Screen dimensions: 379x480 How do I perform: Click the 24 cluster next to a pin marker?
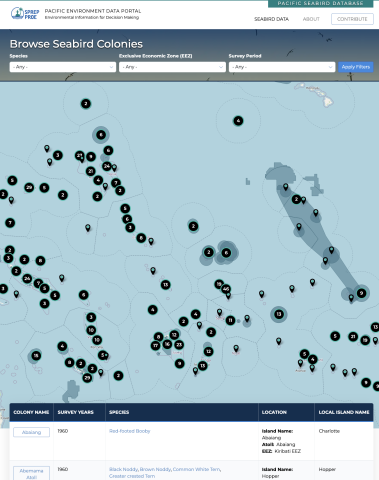107,166
